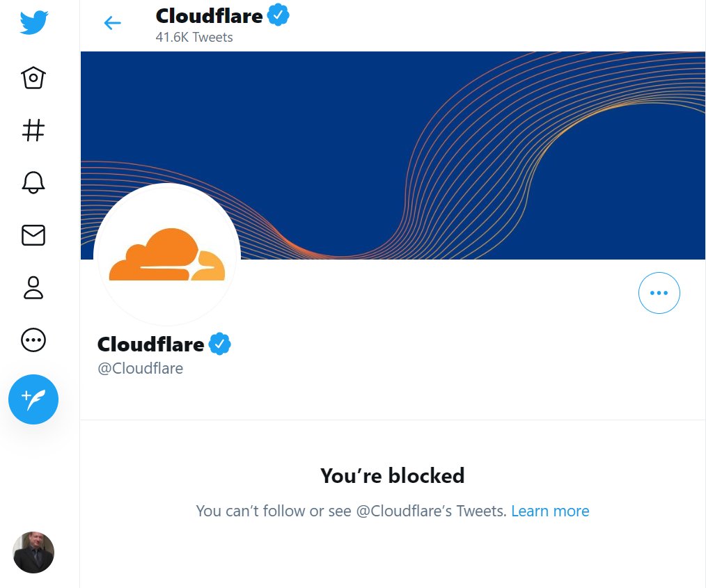
Task: Click verified badge next to profile name
Action: click(x=220, y=344)
